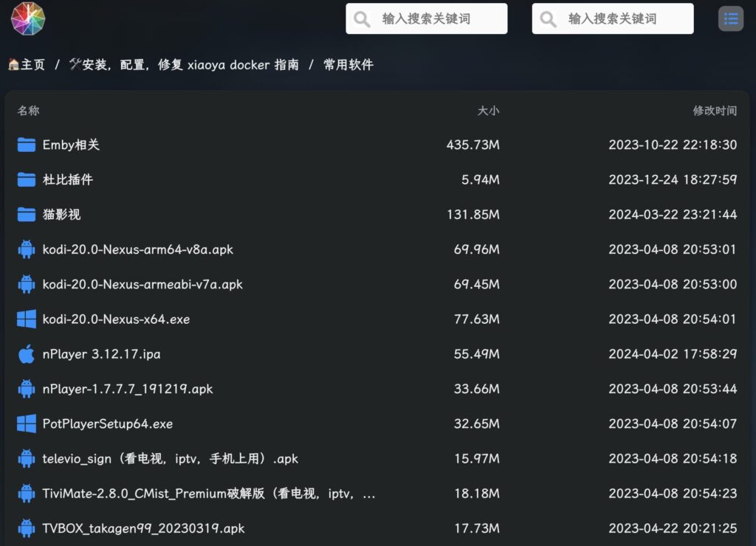Click Android icon beside TVBOX_takagen99 apk

[27, 528]
